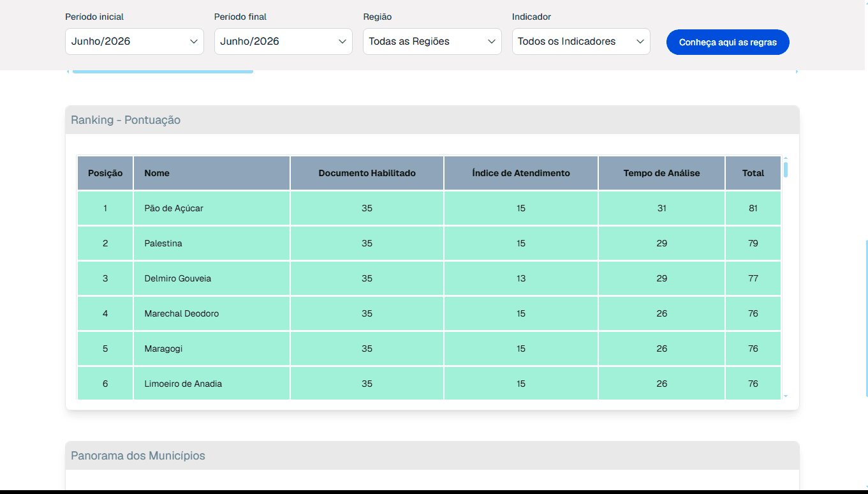Image resolution: width=868 pixels, height=494 pixels.
Task: Click the Total column header
Action: pos(753,173)
